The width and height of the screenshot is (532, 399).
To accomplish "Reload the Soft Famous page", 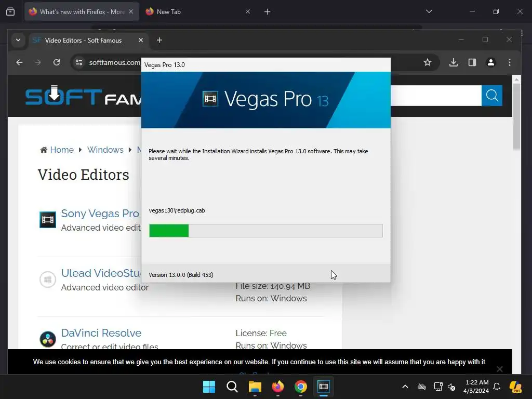I will point(57,62).
